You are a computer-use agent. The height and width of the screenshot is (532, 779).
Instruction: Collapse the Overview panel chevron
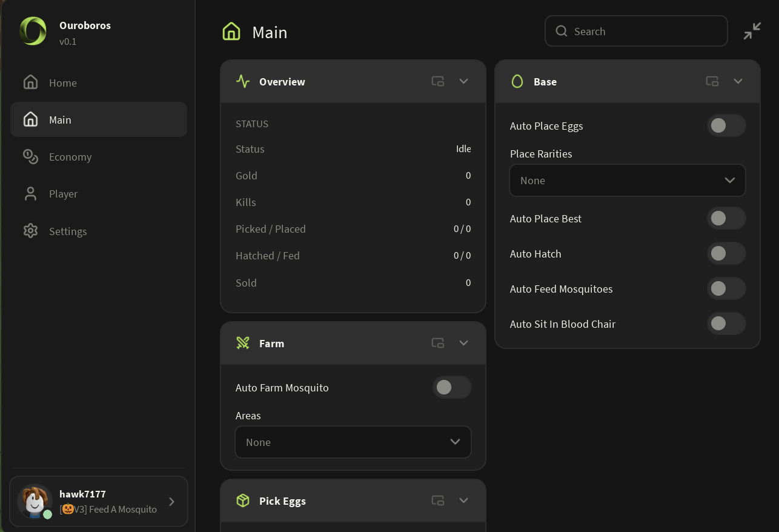[x=463, y=81]
